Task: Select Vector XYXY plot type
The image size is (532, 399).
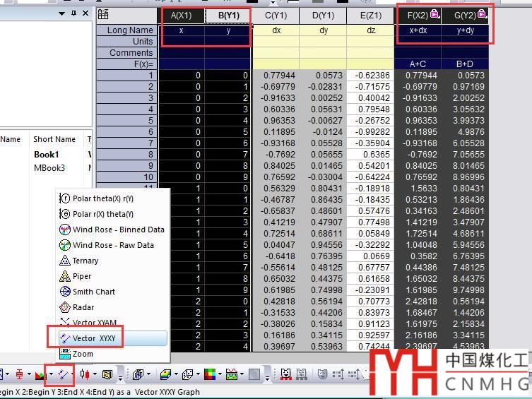Action: pyautogui.click(x=93, y=338)
